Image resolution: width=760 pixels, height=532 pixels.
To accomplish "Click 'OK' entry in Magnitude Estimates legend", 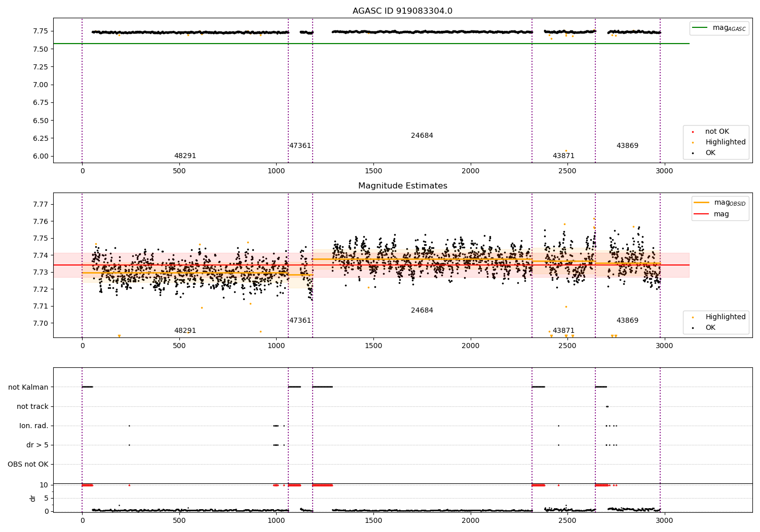I will [710, 328].
